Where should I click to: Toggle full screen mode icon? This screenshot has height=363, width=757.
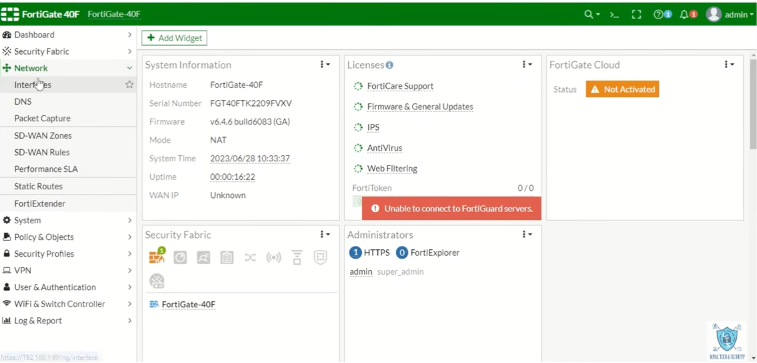click(x=636, y=14)
